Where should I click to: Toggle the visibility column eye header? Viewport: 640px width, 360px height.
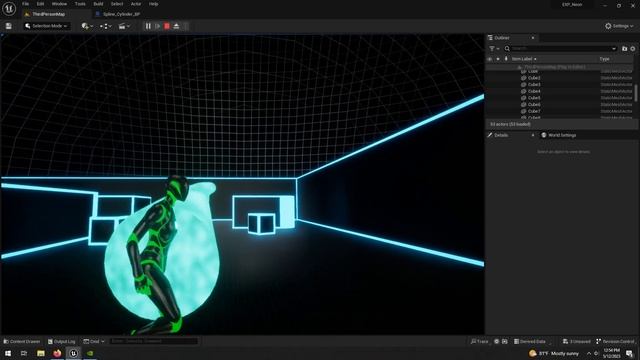pyautogui.click(x=489, y=59)
